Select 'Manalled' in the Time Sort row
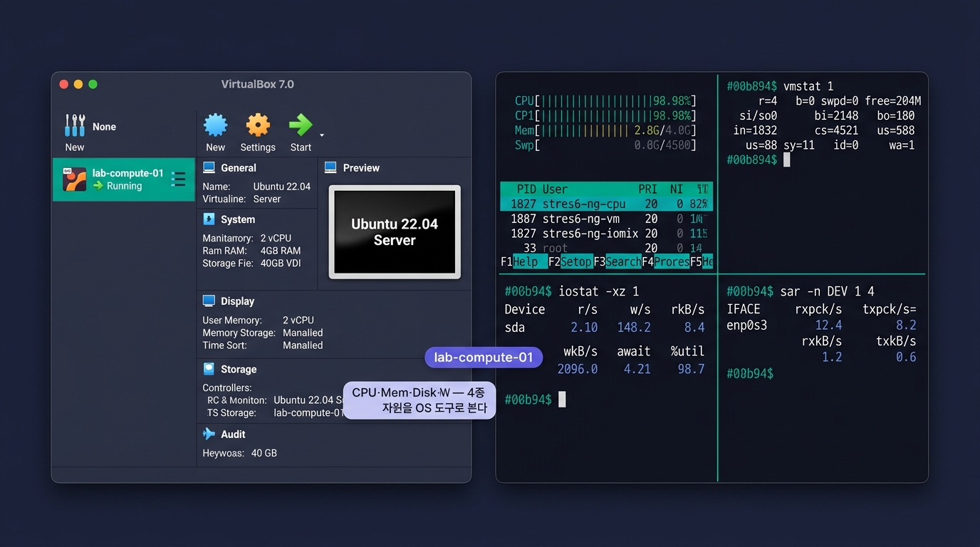Image resolution: width=980 pixels, height=547 pixels. 303,345
